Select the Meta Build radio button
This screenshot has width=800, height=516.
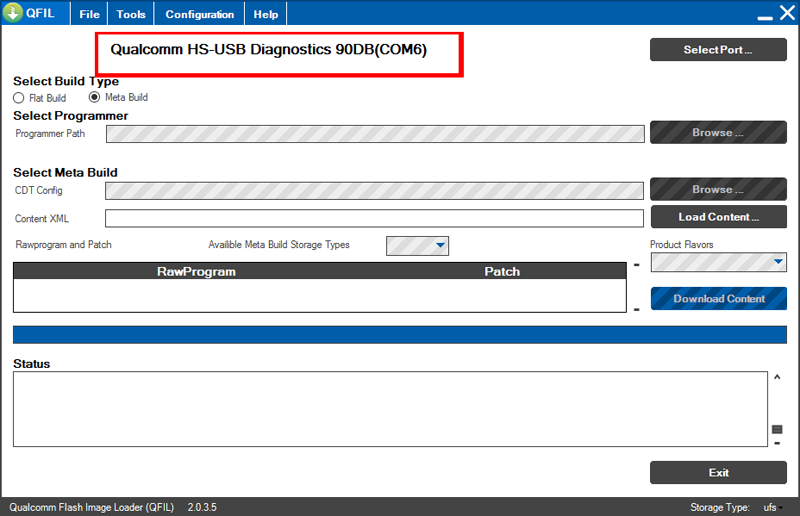tap(94, 97)
